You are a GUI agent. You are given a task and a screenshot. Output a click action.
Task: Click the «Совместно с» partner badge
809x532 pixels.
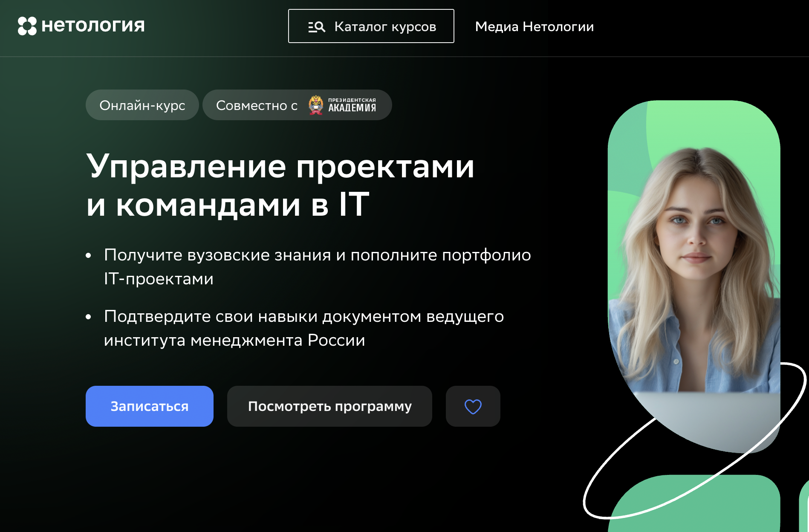[257, 105]
